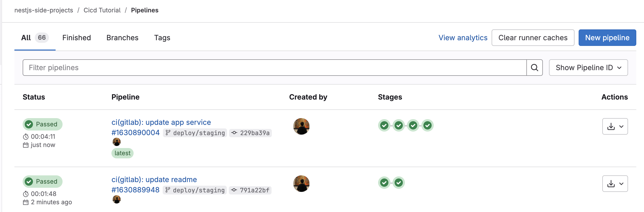Click the first stage check icon of update app service
This screenshot has width=644, height=212.
(x=384, y=126)
